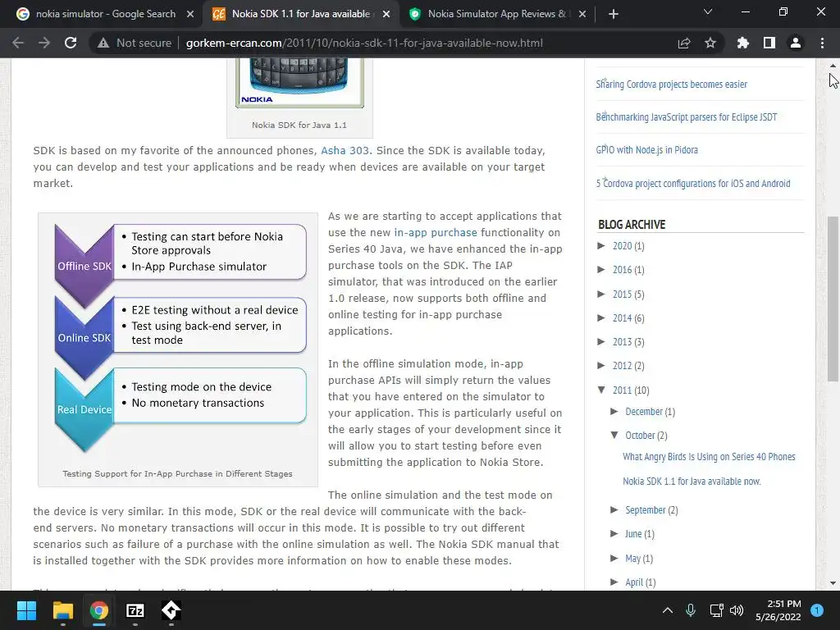The image size is (840, 630).
Task: Expand the 2013 archive arrow
Action: [x=601, y=341]
